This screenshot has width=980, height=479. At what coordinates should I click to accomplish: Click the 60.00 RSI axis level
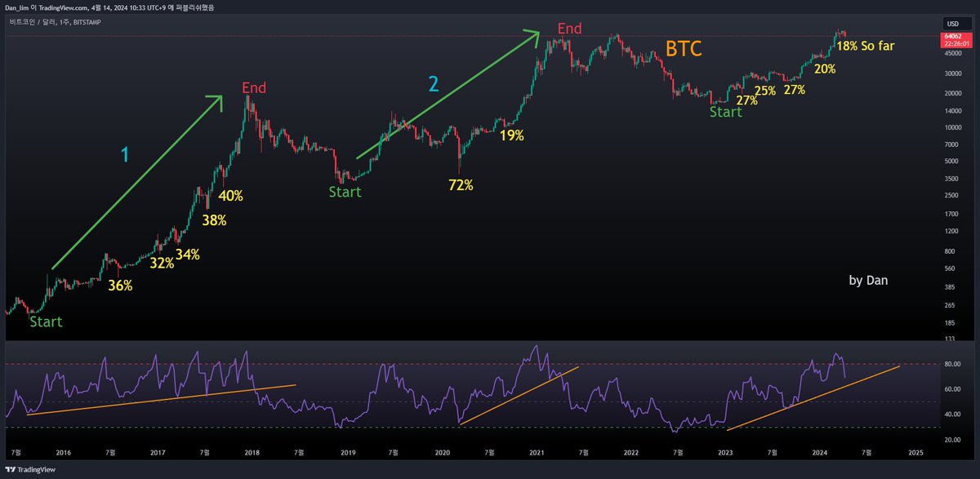951,389
